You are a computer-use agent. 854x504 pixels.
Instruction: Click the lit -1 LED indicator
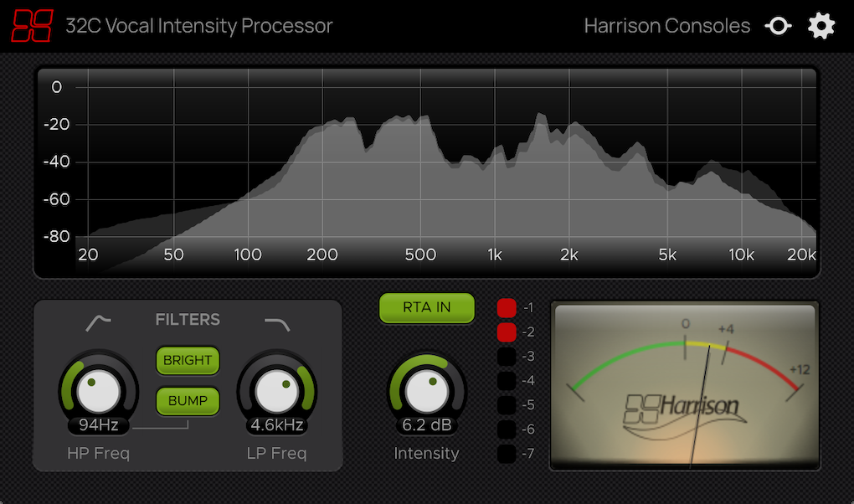coord(507,308)
